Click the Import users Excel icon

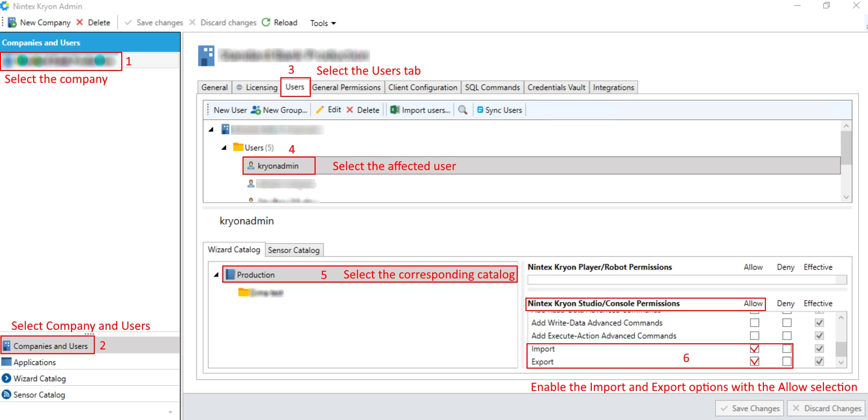(x=395, y=110)
